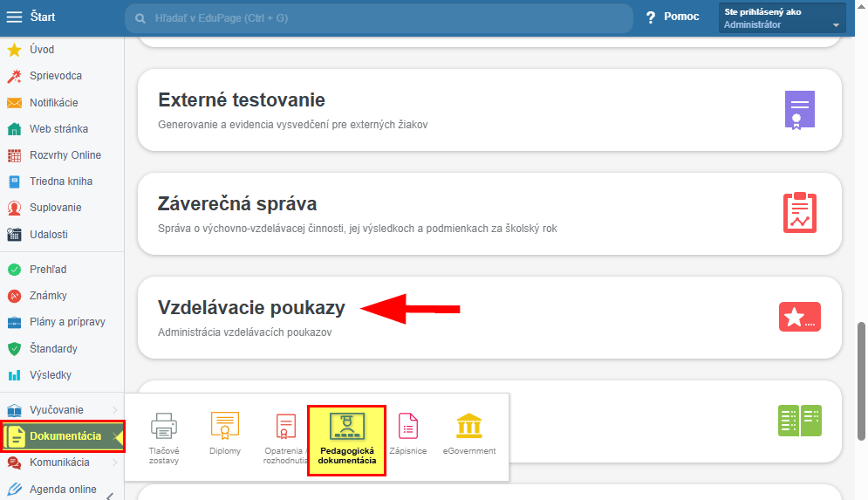Select Pedagogická dokumentácia icon

coord(346,426)
